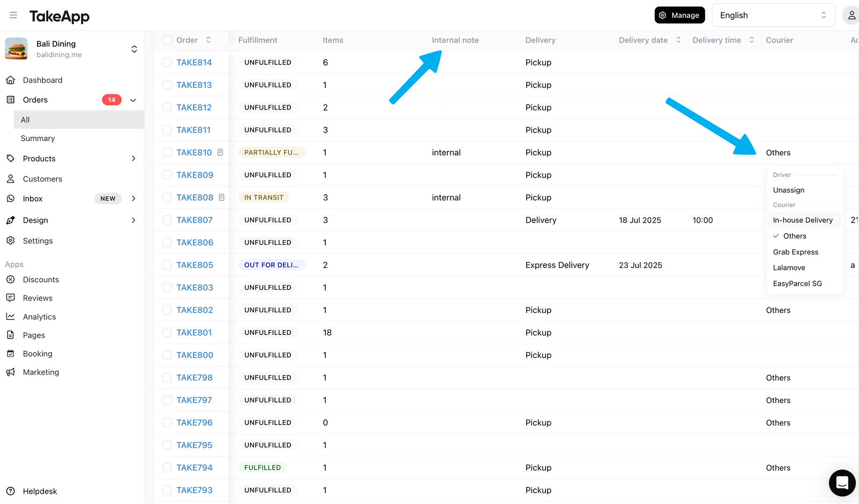Select In-house Delivery courier option

(803, 220)
